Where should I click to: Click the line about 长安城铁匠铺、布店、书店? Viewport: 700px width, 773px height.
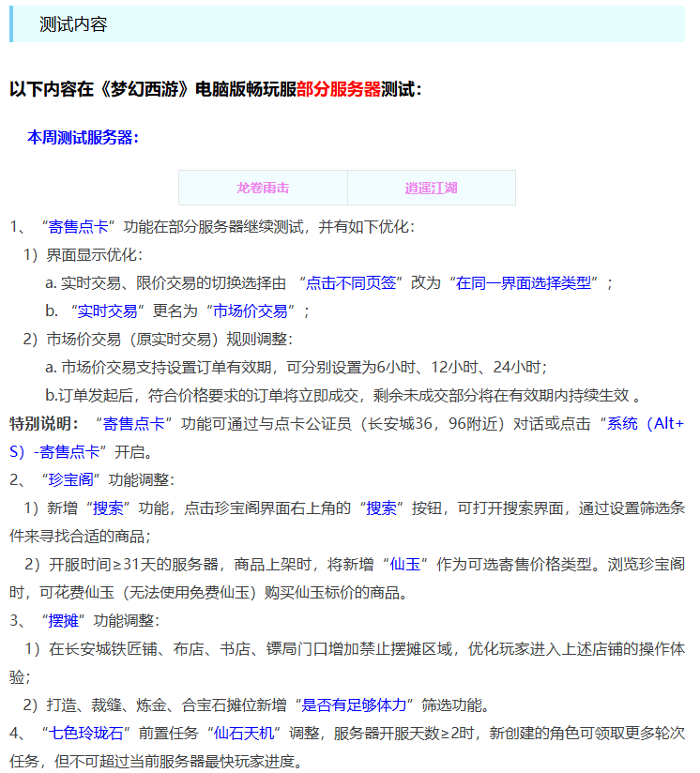pyautogui.click(x=347, y=662)
